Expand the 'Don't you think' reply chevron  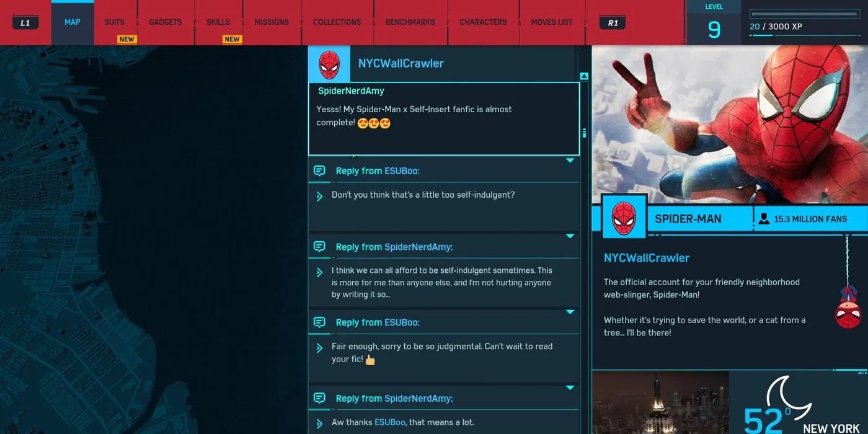coord(319,197)
